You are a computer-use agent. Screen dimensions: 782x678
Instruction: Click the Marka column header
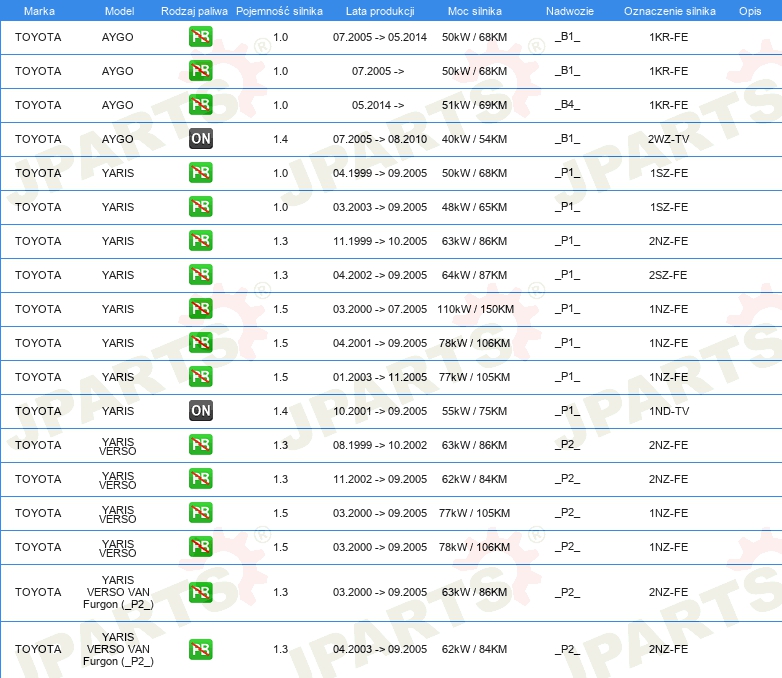(39, 10)
